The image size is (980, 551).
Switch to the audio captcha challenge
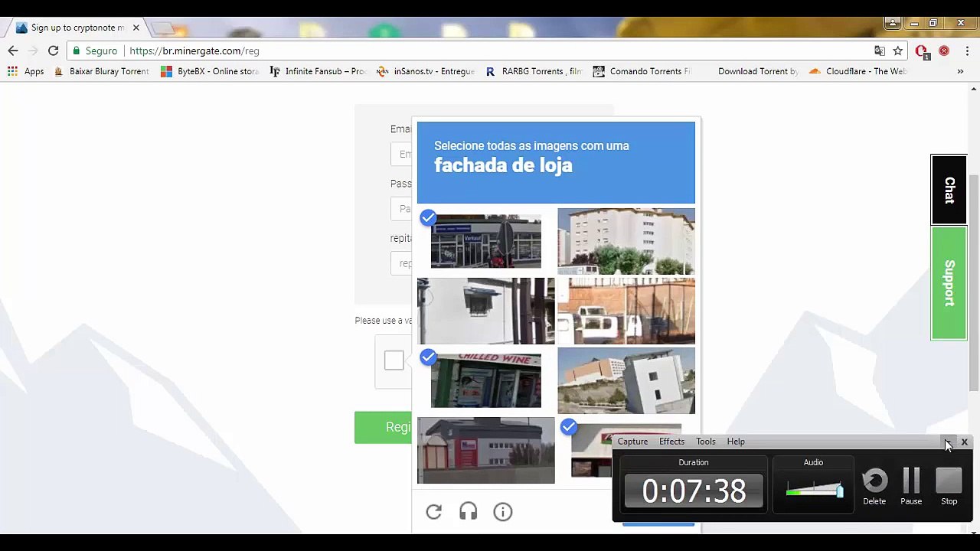click(469, 512)
